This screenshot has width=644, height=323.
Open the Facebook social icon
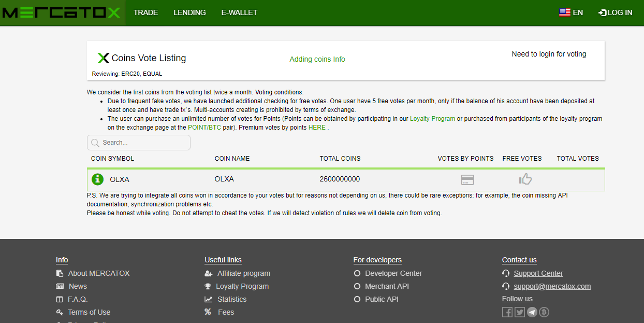click(x=507, y=312)
